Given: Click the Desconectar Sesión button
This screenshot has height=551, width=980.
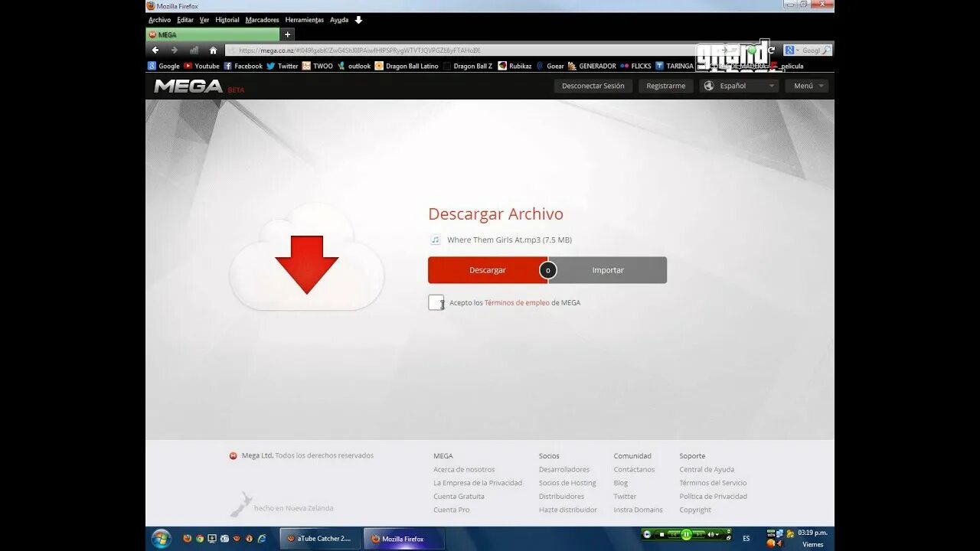Looking at the screenshot, I should [x=593, y=86].
